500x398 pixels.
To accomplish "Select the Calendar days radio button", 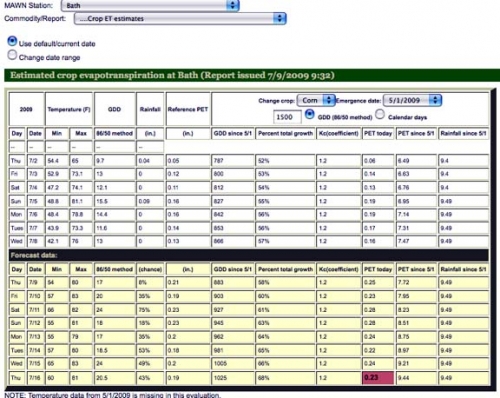I will point(380,114).
